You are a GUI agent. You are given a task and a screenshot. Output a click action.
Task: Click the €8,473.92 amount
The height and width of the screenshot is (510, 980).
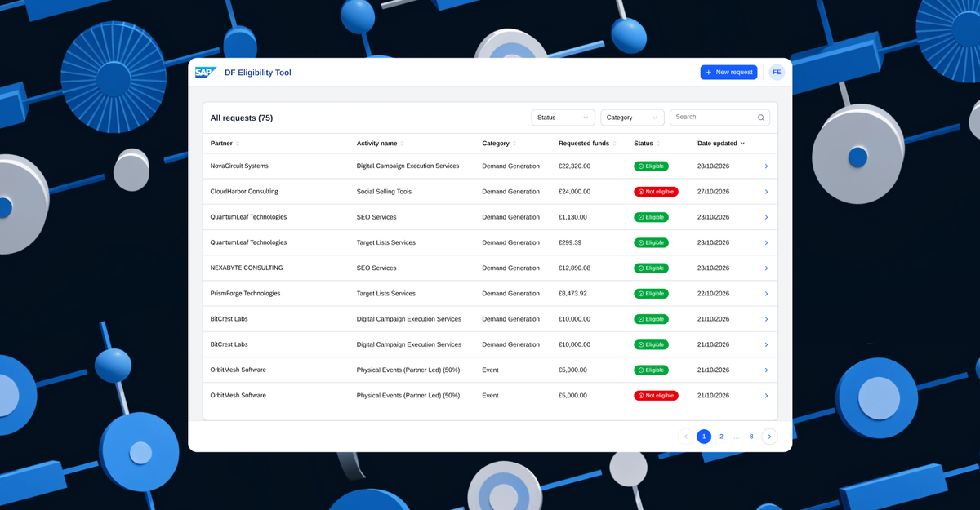click(572, 294)
